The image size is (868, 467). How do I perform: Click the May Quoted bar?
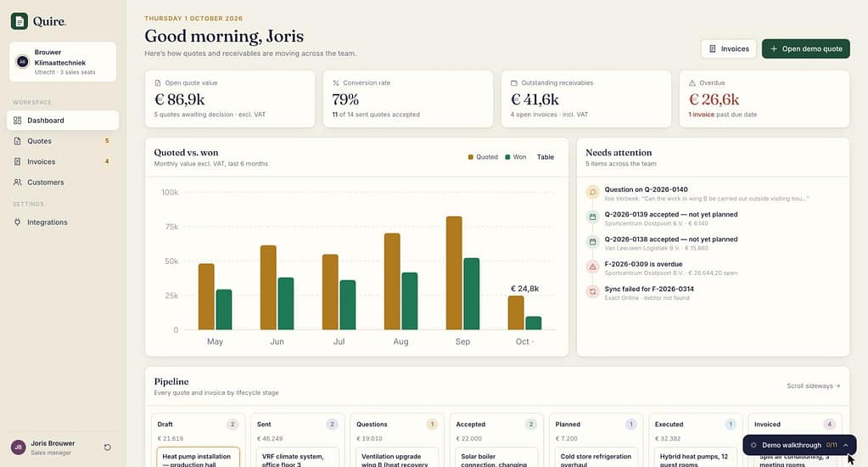pyautogui.click(x=206, y=297)
